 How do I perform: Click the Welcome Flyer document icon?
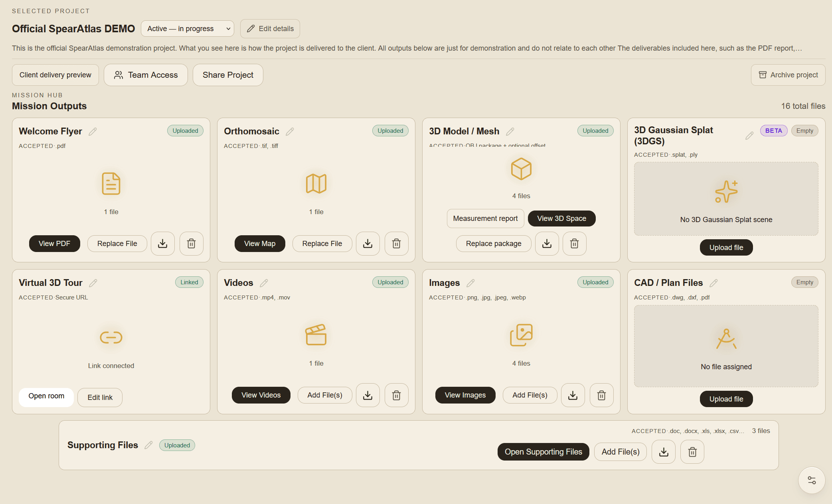[x=111, y=183]
